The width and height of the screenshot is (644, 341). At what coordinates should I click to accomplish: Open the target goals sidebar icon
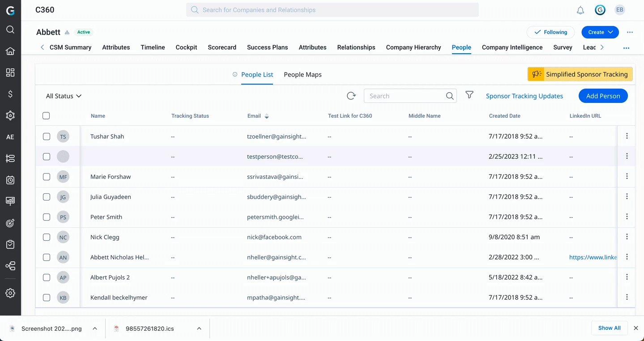(10, 223)
